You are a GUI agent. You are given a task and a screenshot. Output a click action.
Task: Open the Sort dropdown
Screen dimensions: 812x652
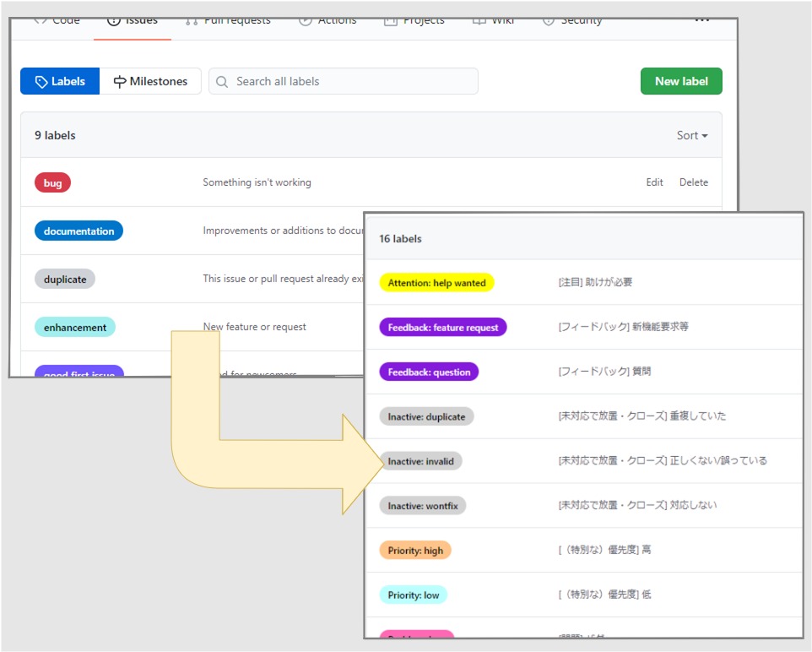pos(691,135)
